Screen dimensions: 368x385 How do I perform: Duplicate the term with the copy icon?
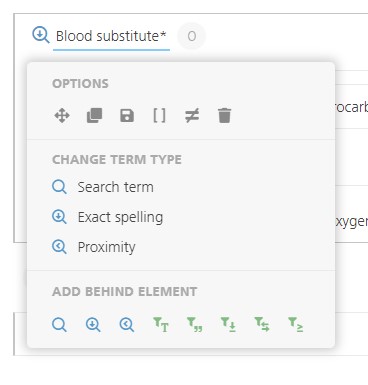click(95, 116)
